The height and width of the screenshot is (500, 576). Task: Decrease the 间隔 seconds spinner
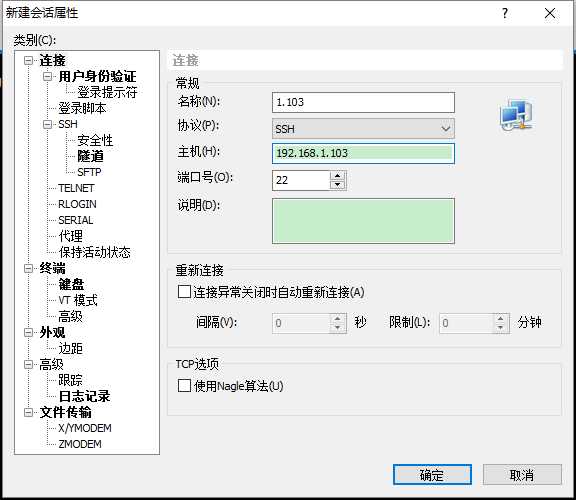tap(337, 327)
